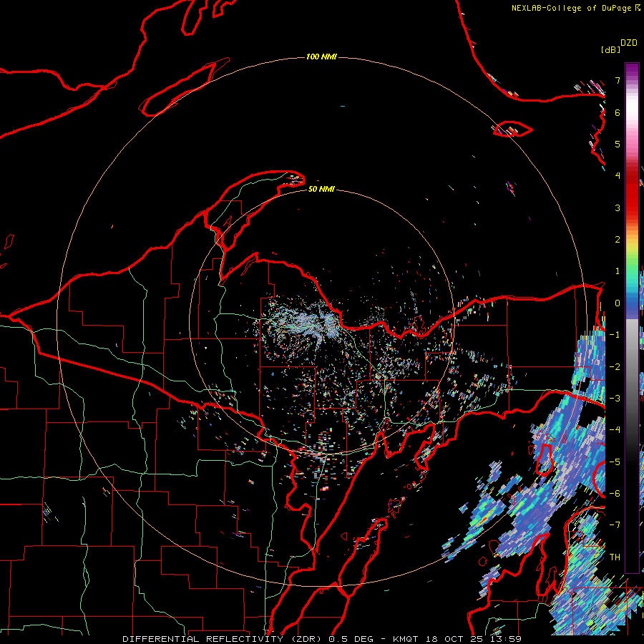
Task: Click the KMQT station identifier
Action: tap(405, 639)
